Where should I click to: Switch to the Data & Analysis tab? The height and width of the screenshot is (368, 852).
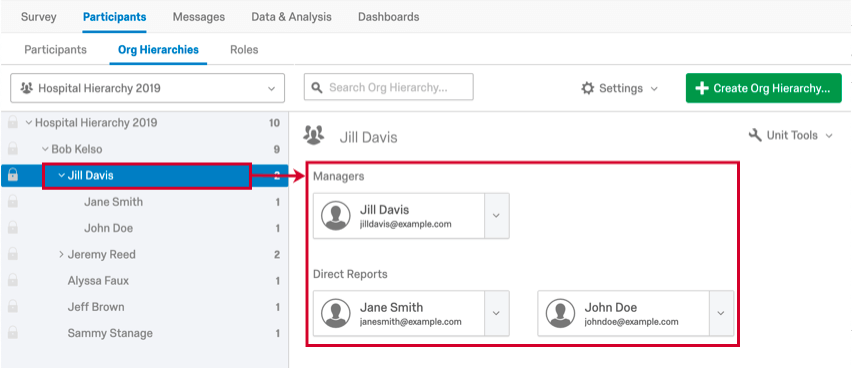(x=291, y=17)
